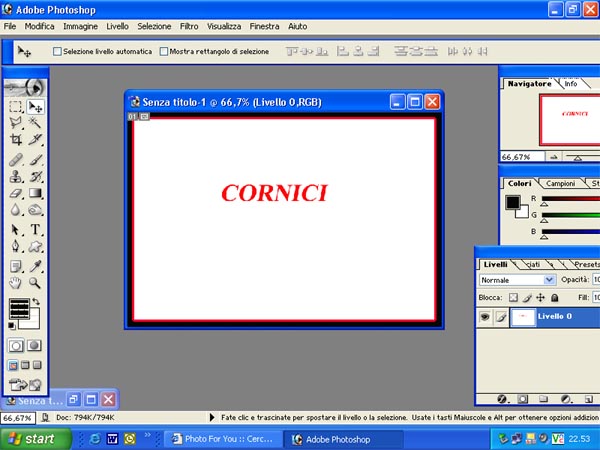Select the Healing Brush tool
This screenshot has width=600, height=450.
(16, 160)
